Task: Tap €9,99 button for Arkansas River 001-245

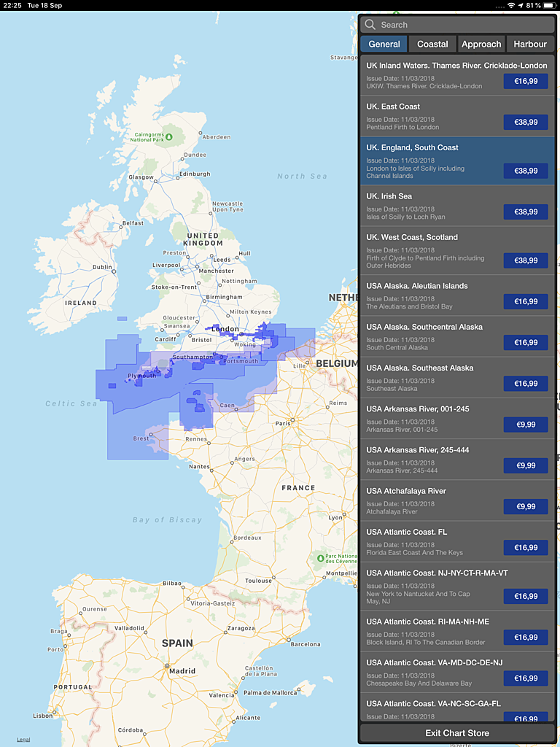Action: click(x=525, y=425)
